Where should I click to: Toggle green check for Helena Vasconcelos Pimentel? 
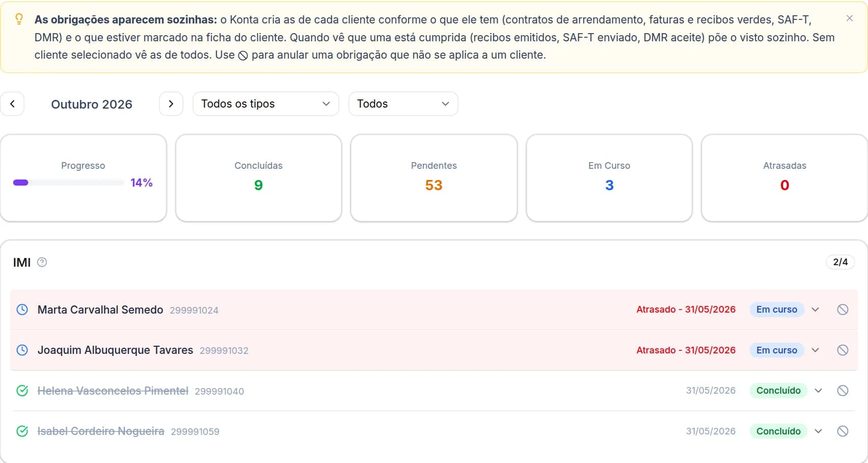coord(22,391)
